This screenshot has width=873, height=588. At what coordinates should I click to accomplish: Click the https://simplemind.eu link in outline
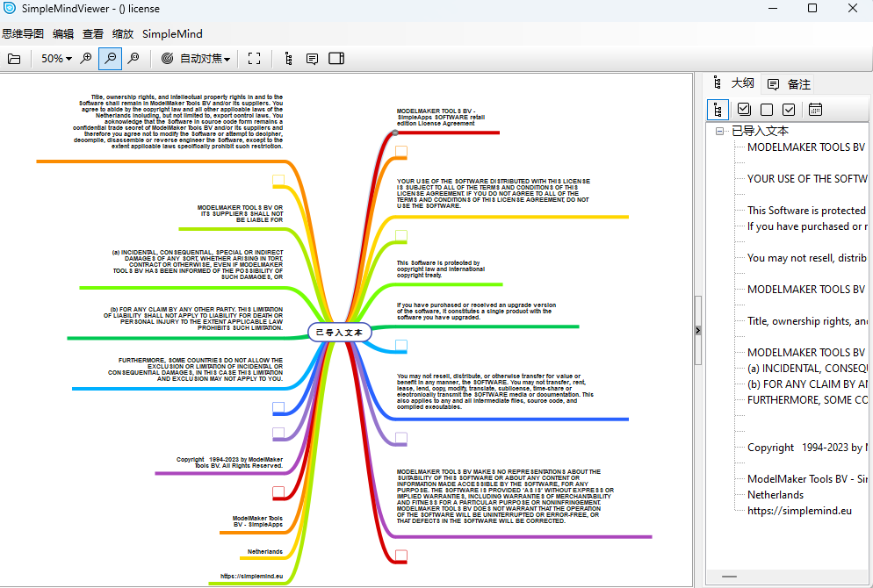click(x=800, y=511)
